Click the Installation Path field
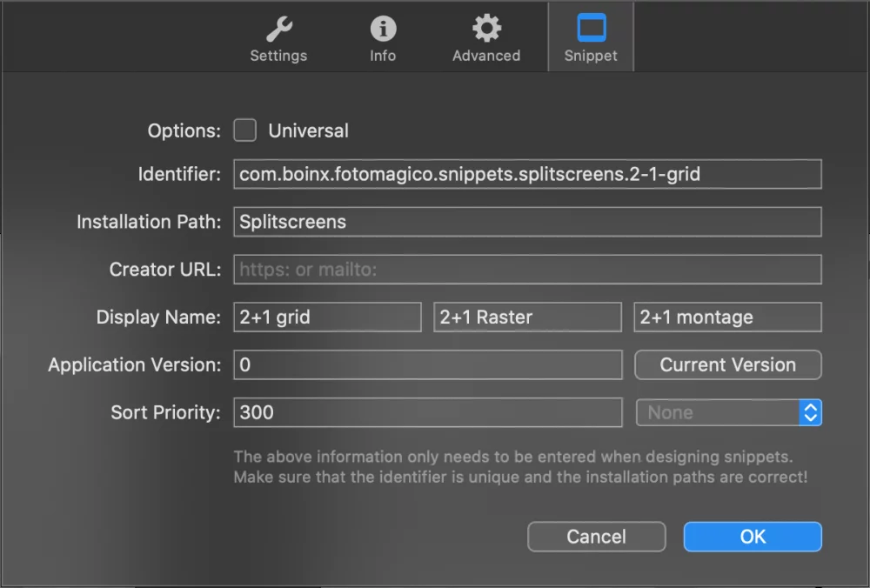The height and width of the screenshot is (588, 870). coord(527,222)
